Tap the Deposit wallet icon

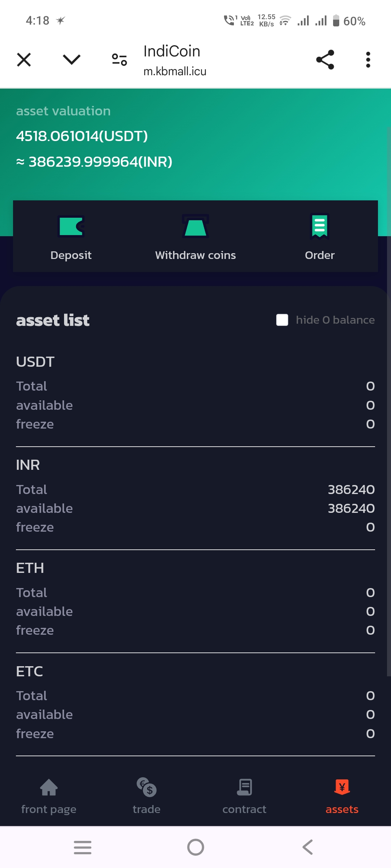coord(71,226)
